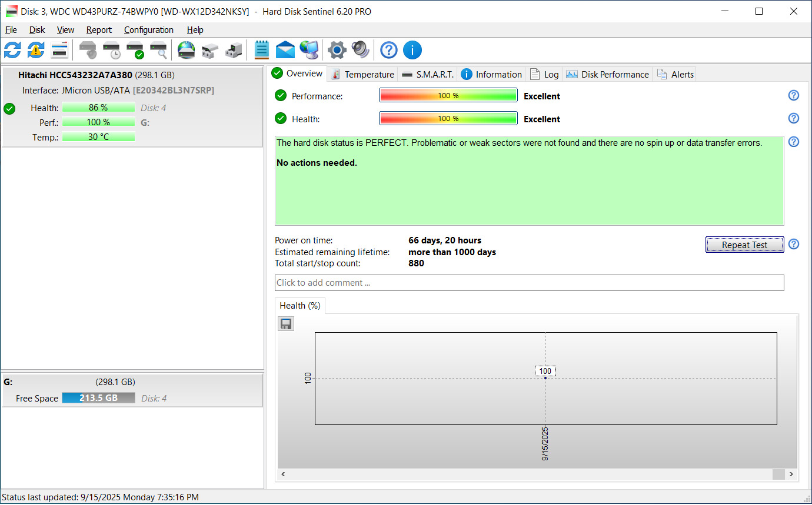
Task: Click help icon beside Repeat Test button
Action: click(x=794, y=245)
